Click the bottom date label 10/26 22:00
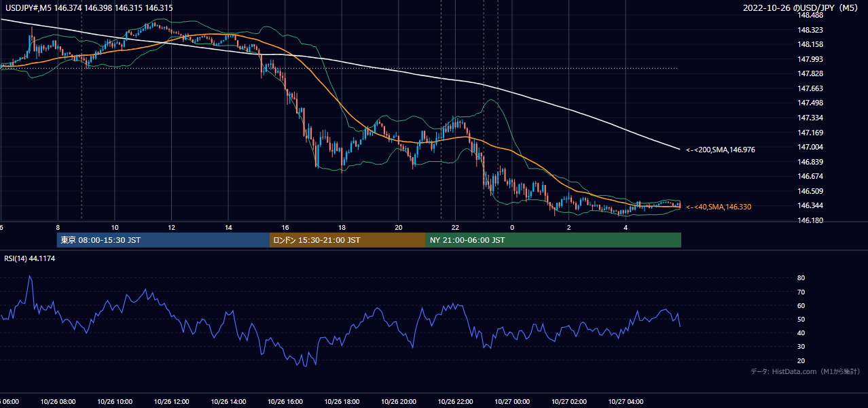868x408 pixels. point(455,401)
